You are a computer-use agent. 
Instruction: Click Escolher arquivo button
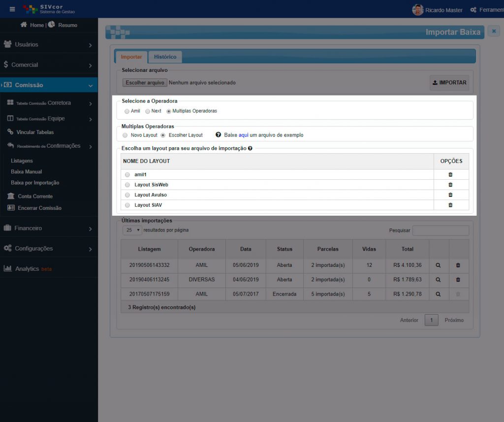point(145,83)
